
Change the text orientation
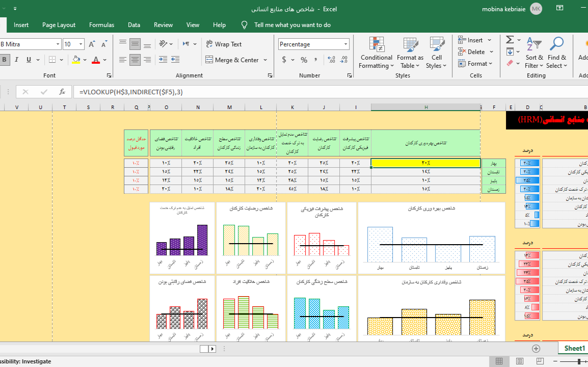pyautogui.click(x=163, y=44)
